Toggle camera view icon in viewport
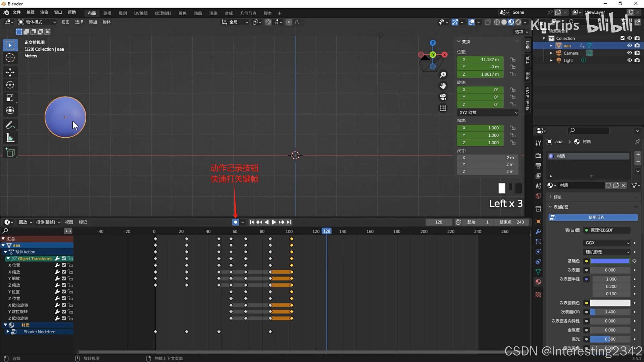 coord(443,97)
